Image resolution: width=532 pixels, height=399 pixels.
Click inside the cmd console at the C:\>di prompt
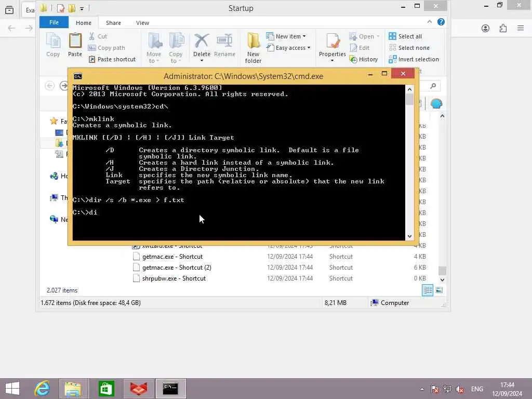tap(85, 212)
